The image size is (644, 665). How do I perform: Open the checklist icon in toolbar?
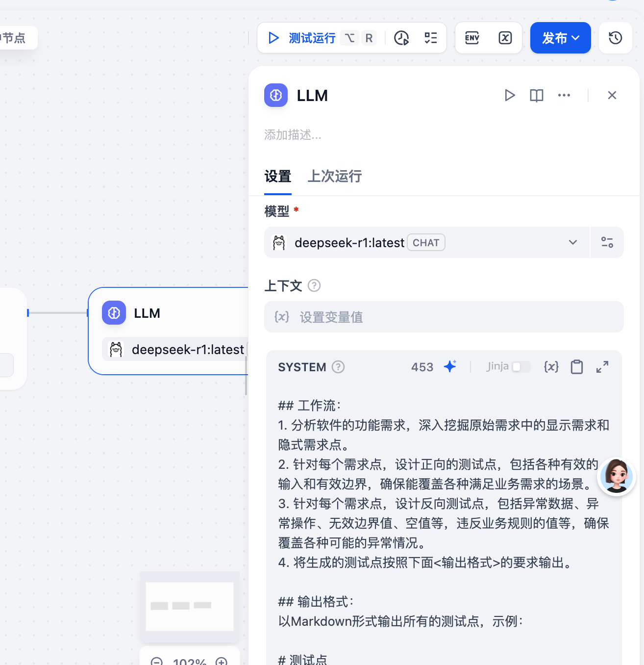coord(431,38)
